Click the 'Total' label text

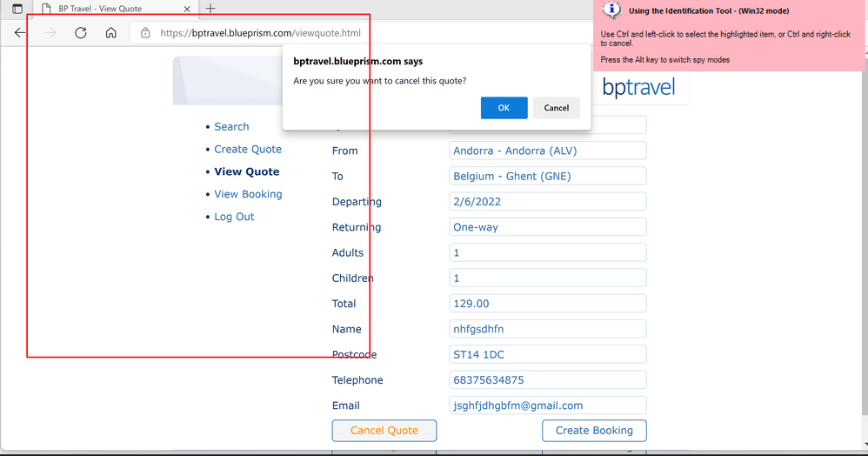pyautogui.click(x=344, y=304)
